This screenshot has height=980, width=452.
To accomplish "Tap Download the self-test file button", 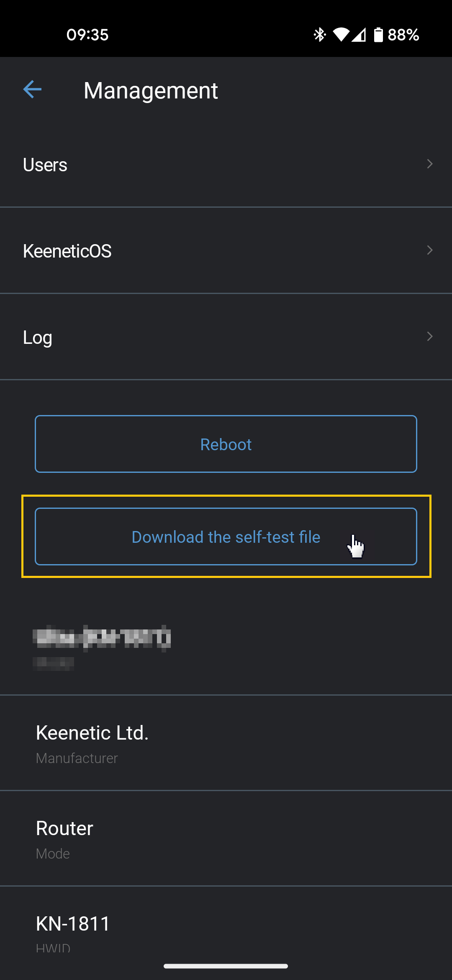I will (226, 537).
